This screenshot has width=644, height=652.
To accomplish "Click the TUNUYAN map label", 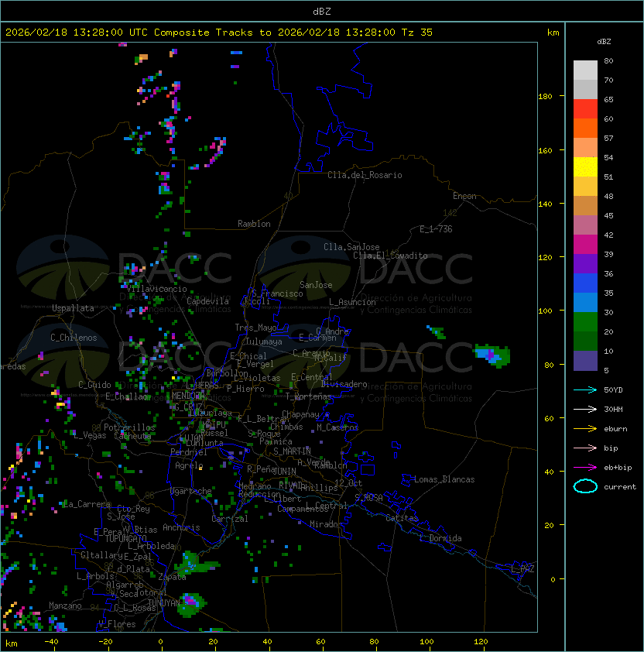I will point(164,602).
